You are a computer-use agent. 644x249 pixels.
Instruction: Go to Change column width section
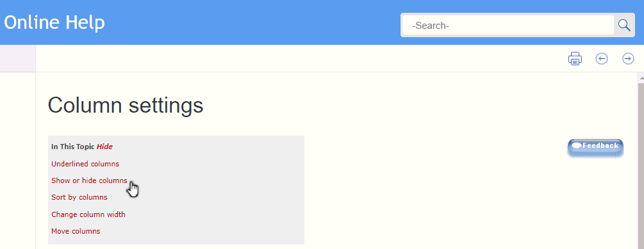click(88, 214)
